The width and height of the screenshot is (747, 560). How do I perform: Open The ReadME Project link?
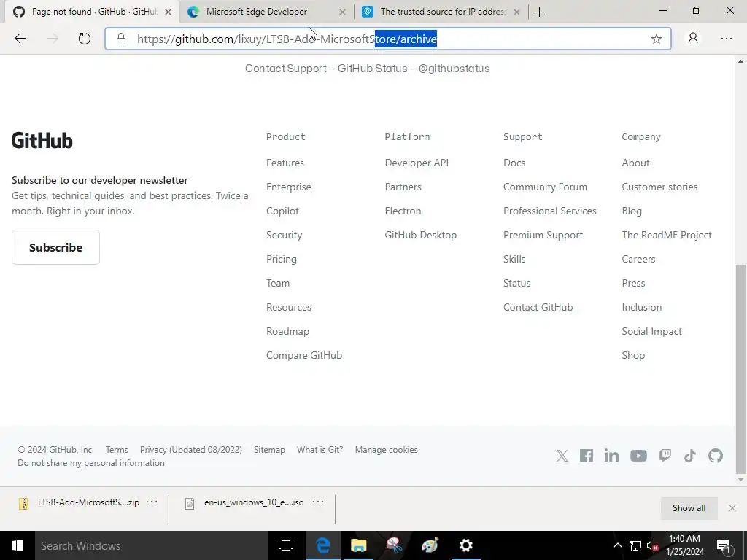(667, 235)
